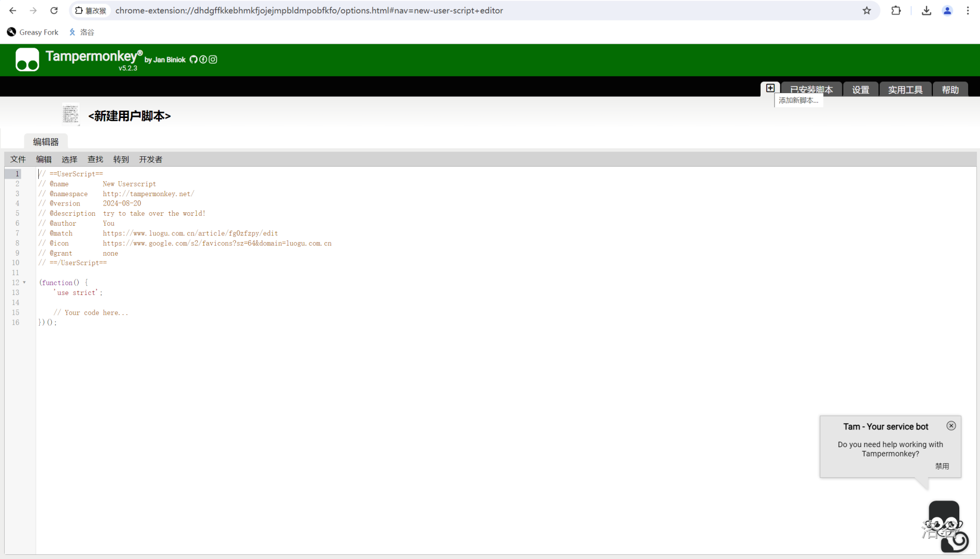Open Chrome extensions puzzle icon
The width and height of the screenshot is (980, 559).
pyautogui.click(x=896, y=10)
